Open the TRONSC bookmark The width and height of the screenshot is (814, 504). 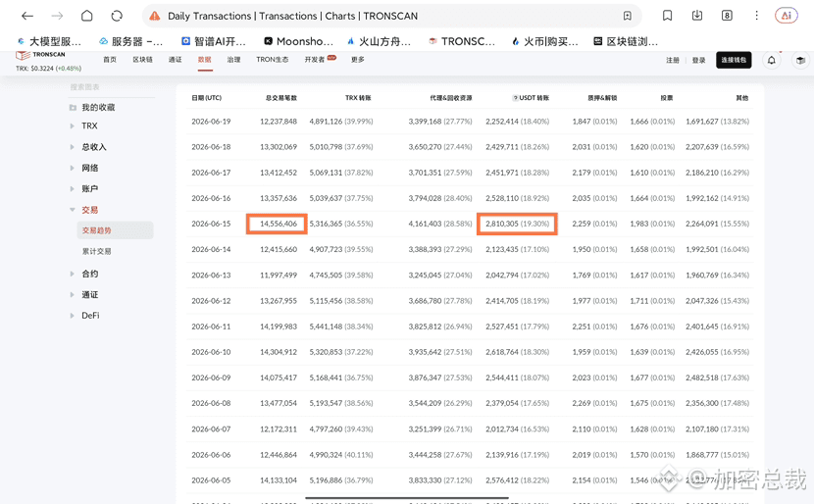pos(462,41)
